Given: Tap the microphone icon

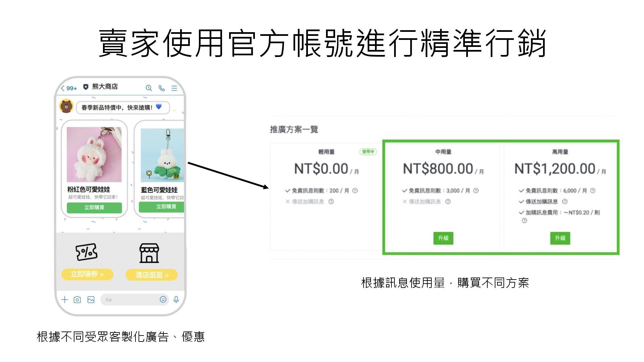Looking at the screenshot, I should [x=176, y=299].
